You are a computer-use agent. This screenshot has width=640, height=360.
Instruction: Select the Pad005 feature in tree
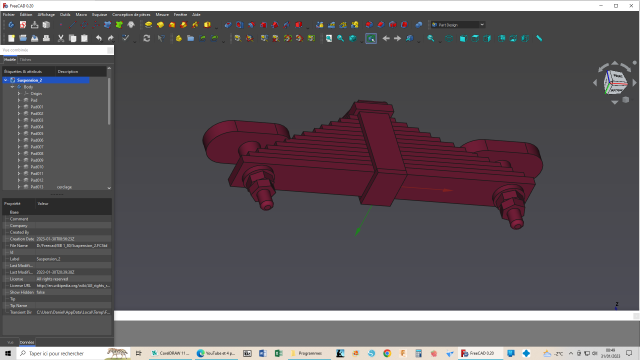tap(37, 133)
